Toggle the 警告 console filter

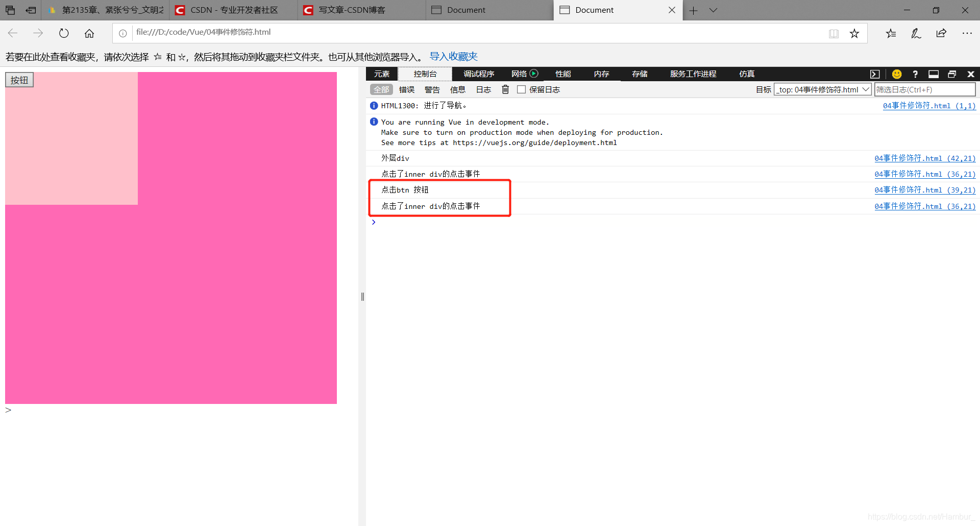pos(432,90)
